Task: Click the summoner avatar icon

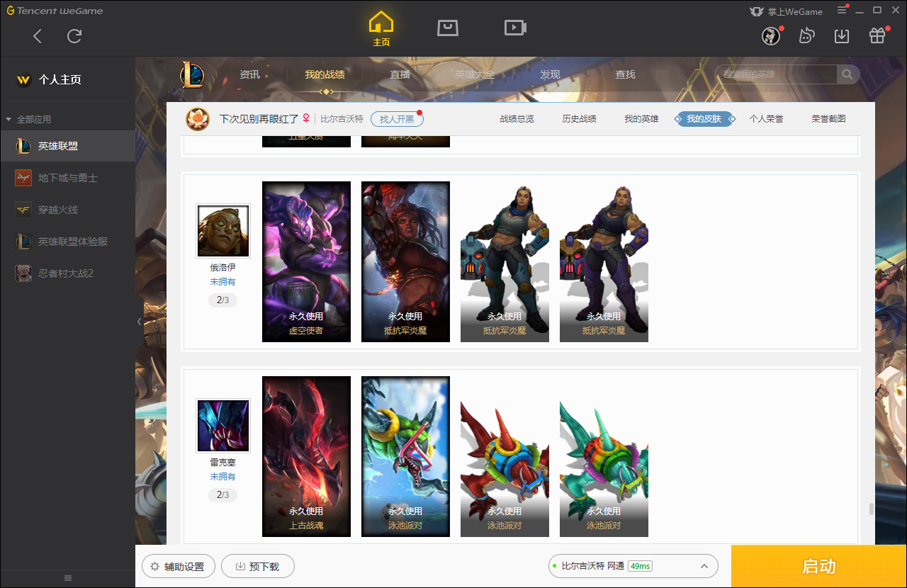Action: click(198, 119)
